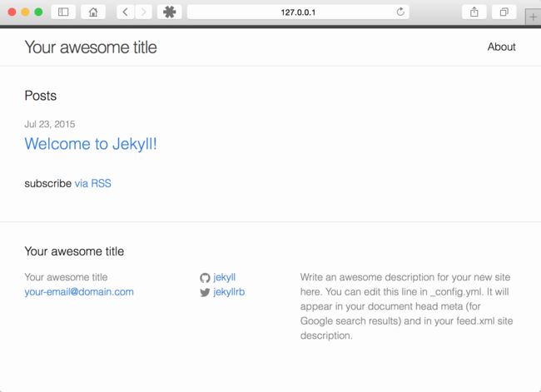Maximize the window with green button
541x392 pixels.
38,12
